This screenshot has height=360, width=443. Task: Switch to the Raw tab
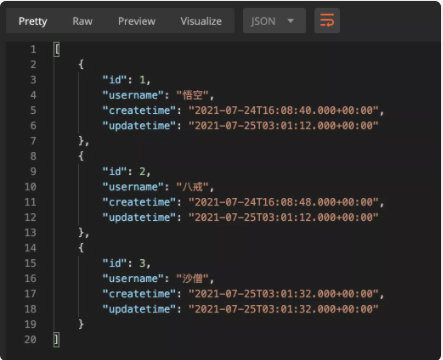(82, 21)
